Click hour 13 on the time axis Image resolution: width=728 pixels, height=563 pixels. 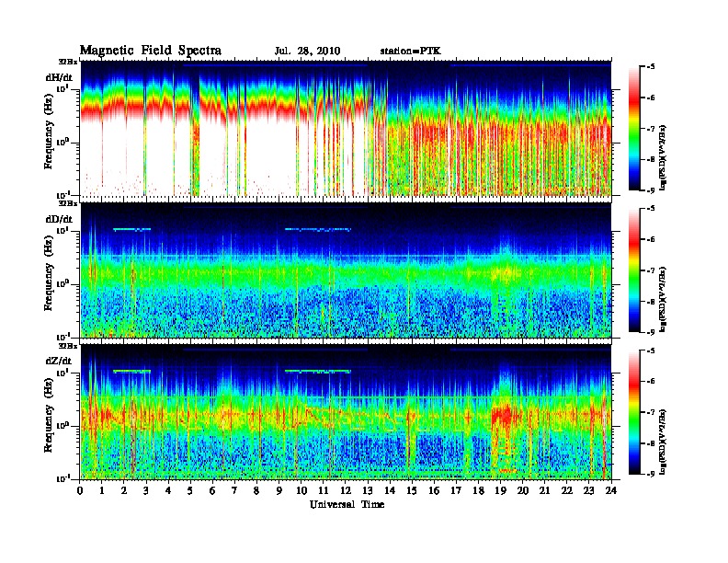coord(368,490)
